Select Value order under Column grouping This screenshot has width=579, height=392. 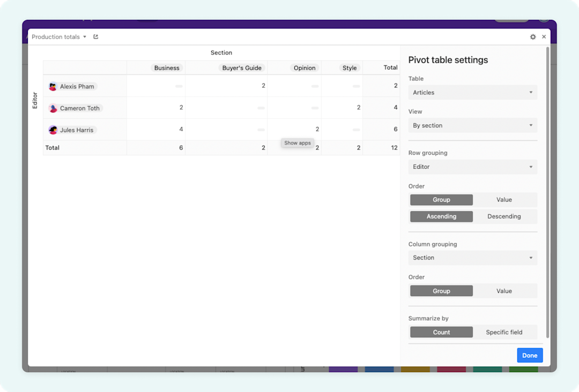pyautogui.click(x=504, y=291)
